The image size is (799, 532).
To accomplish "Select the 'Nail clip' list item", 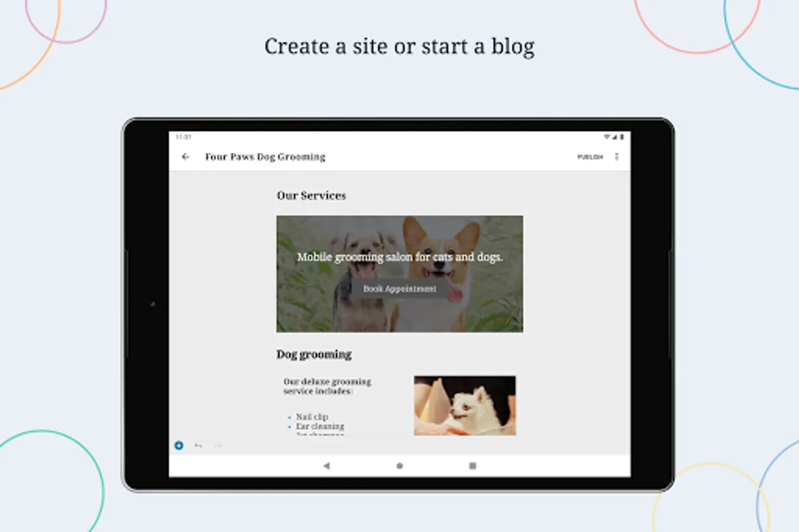I will [312, 417].
